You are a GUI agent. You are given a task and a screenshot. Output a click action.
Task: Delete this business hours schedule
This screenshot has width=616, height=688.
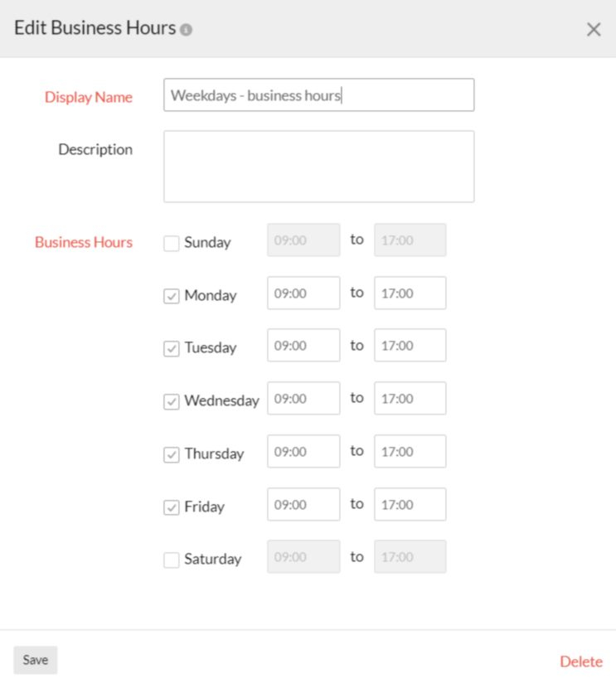tap(581, 661)
